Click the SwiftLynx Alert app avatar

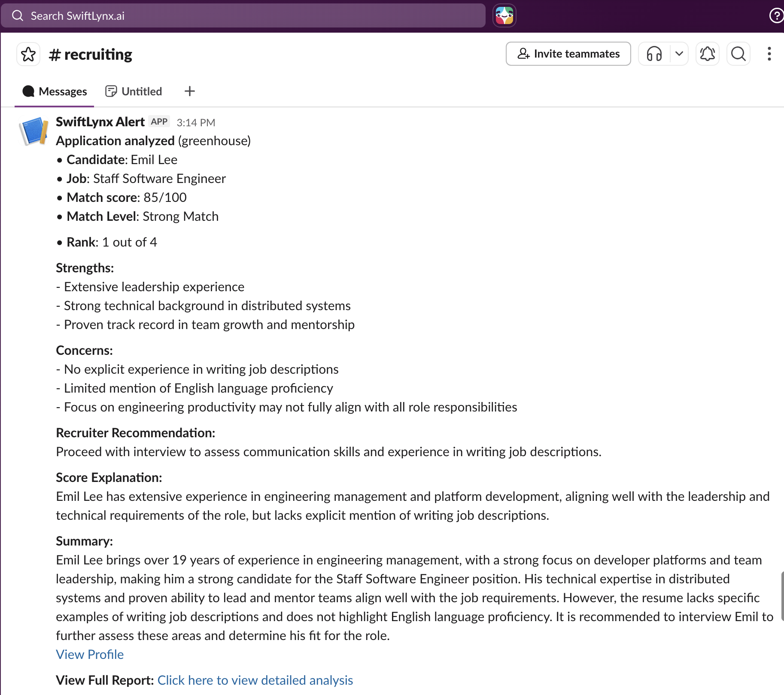click(x=33, y=131)
